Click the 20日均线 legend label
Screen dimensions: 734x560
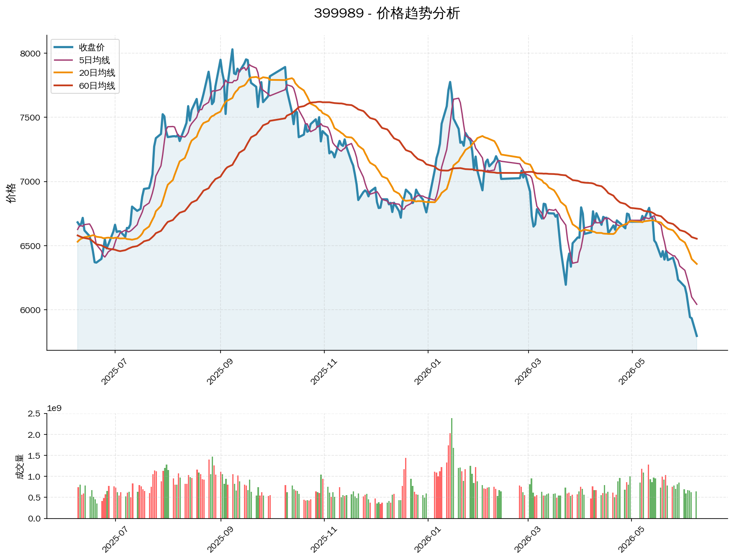97,73
